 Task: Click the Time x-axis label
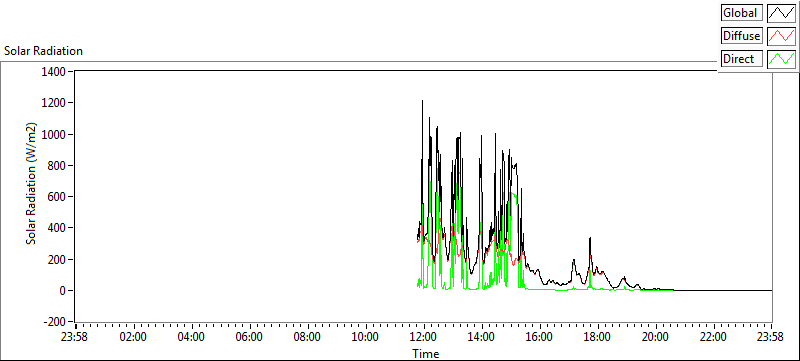click(x=425, y=353)
